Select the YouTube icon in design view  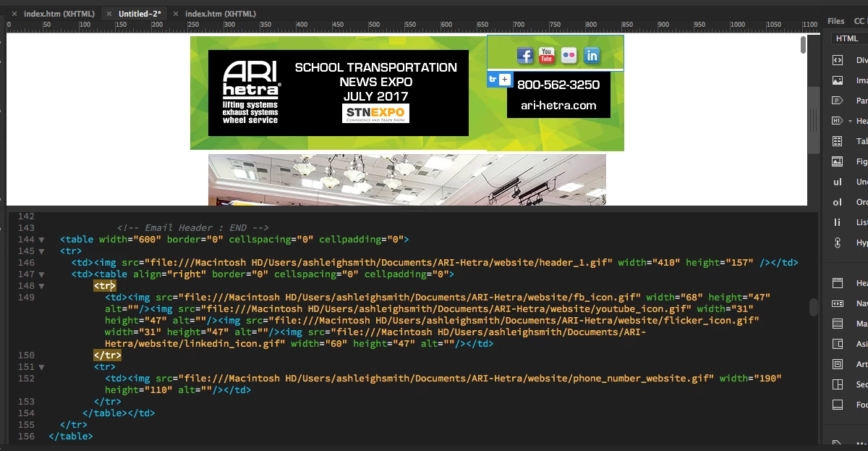tap(547, 55)
